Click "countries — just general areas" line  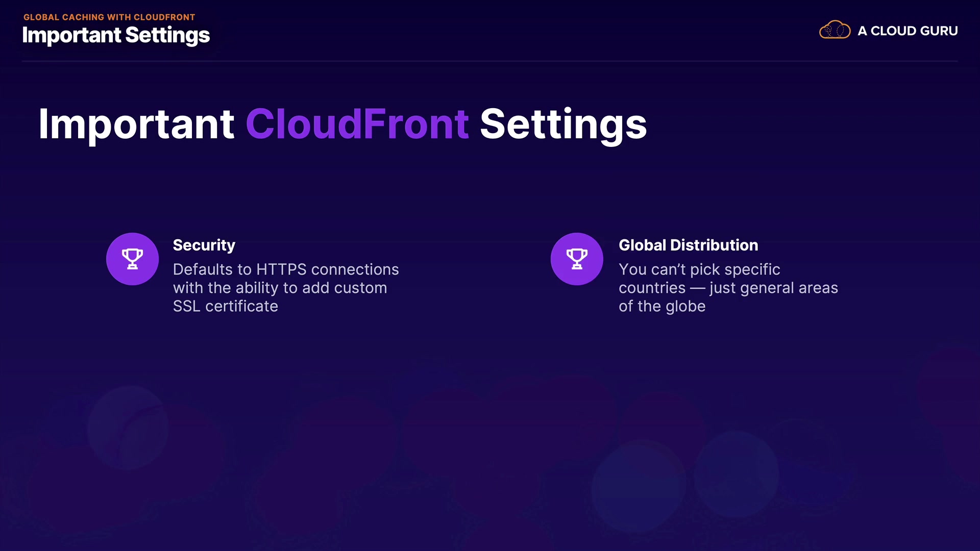[x=728, y=288]
